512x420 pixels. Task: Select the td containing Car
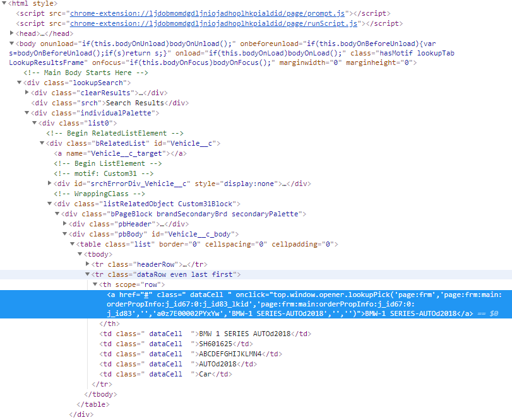click(165, 375)
